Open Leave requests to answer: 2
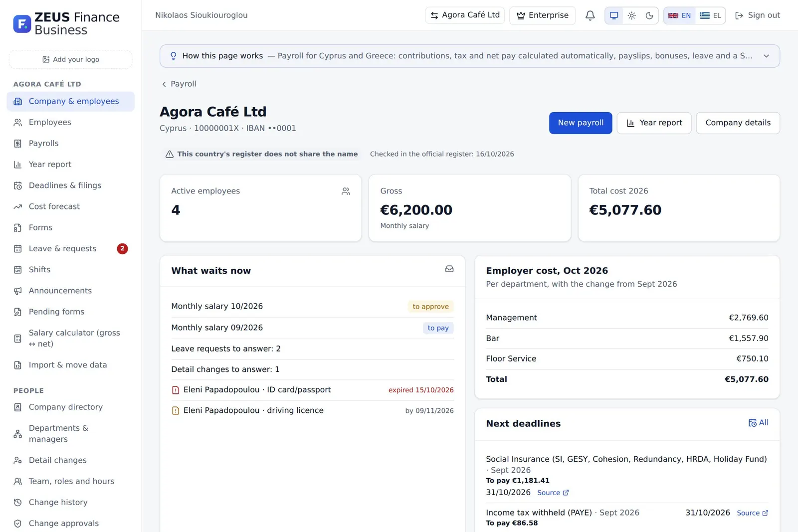Viewport: 798px width, 532px height. 312,349
